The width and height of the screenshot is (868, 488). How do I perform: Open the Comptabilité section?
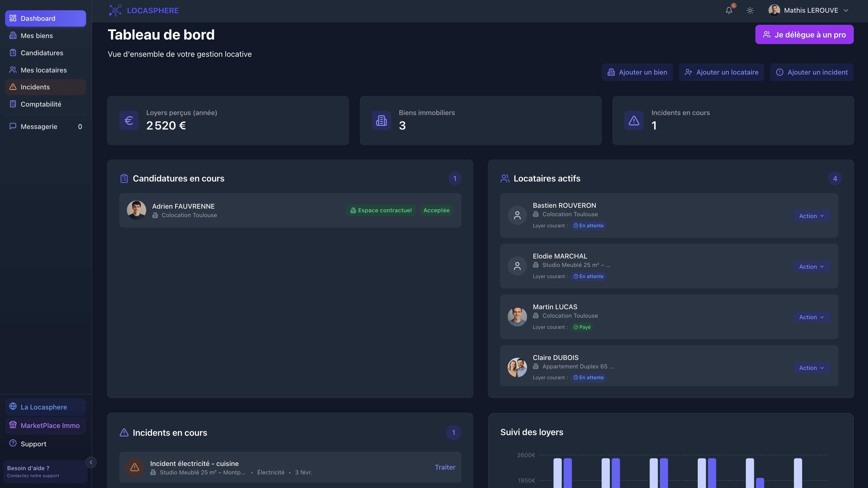tap(41, 104)
